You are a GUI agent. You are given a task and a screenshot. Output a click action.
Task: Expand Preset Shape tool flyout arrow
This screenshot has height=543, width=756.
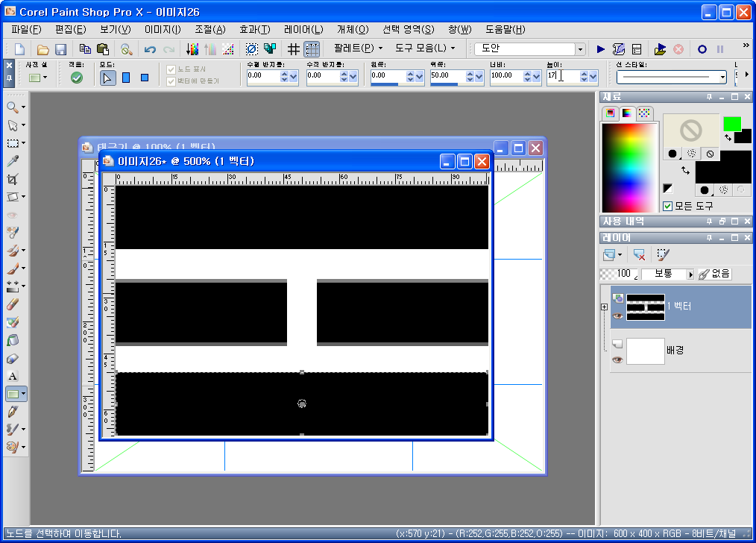tap(23, 394)
